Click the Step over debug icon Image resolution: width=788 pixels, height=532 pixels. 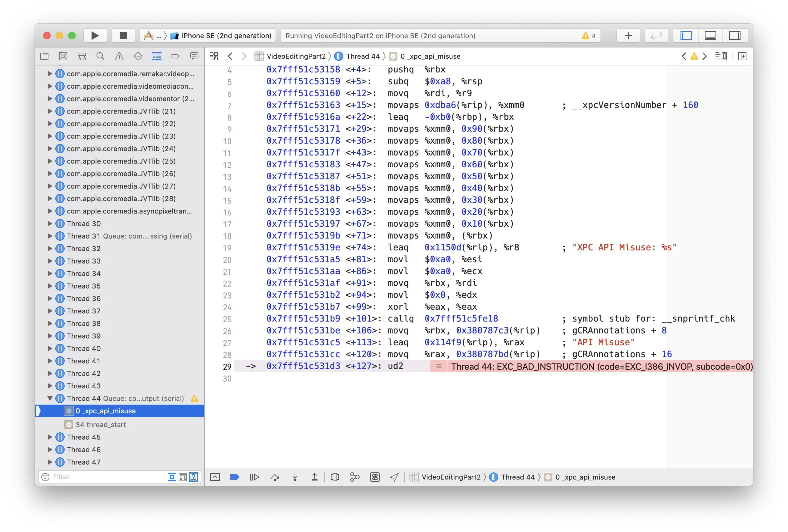tap(275, 477)
